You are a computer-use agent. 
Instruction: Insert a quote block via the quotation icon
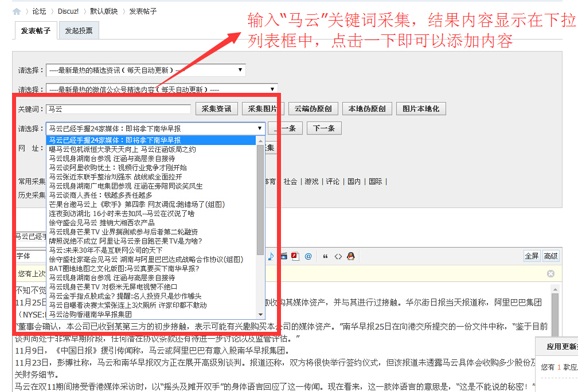[x=325, y=256]
